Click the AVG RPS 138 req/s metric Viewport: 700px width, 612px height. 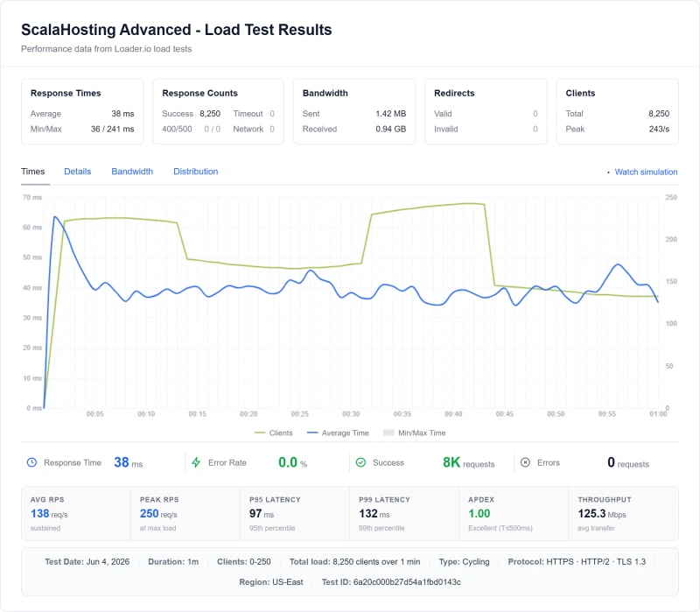49,514
